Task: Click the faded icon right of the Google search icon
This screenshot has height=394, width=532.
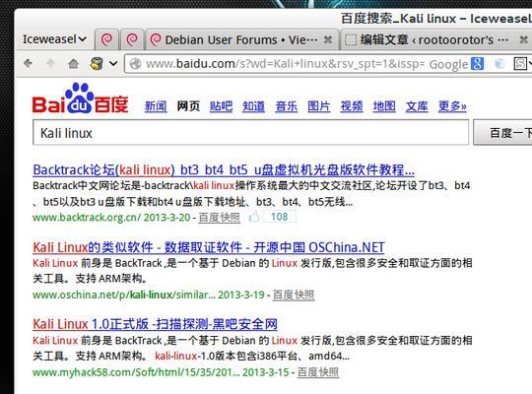Action: point(499,63)
